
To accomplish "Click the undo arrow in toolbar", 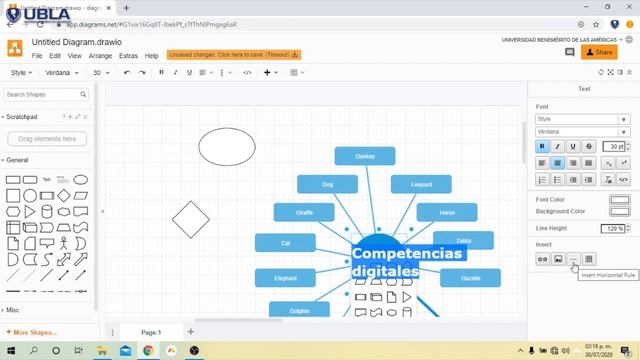I will pyautogui.click(x=127, y=73).
